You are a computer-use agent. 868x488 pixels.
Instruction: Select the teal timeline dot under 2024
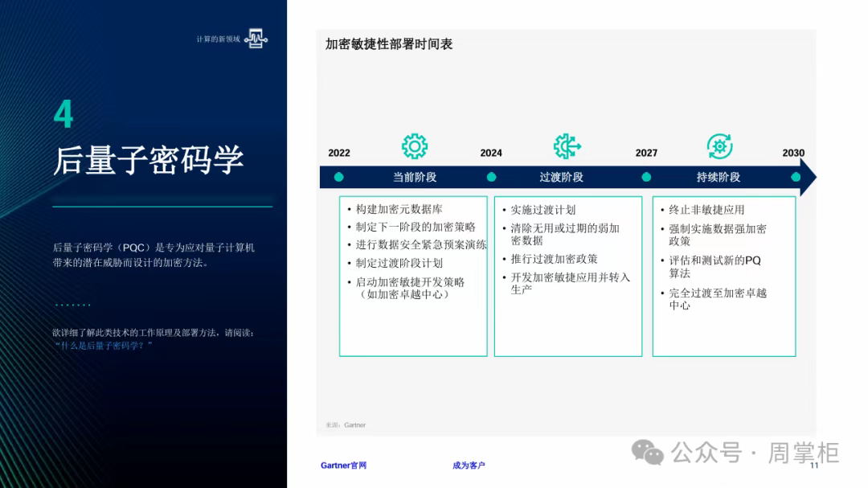point(491,177)
